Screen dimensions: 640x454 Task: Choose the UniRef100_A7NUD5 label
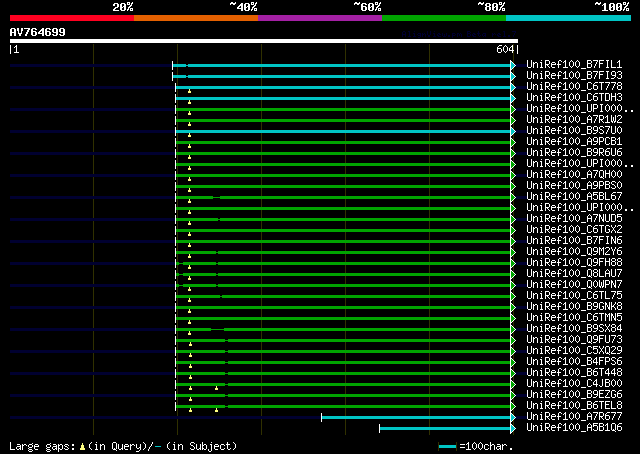574,218
